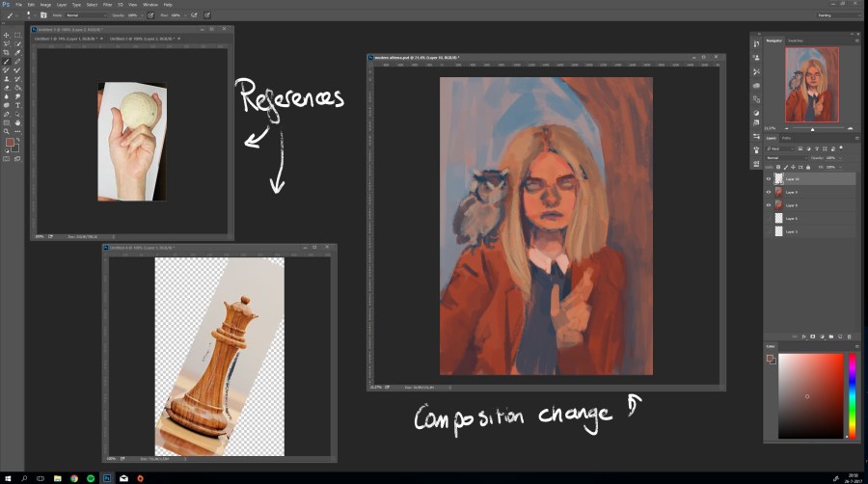Select the Horizontal Type tool
Image resolution: width=868 pixels, height=484 pixels.
point(17,105)
